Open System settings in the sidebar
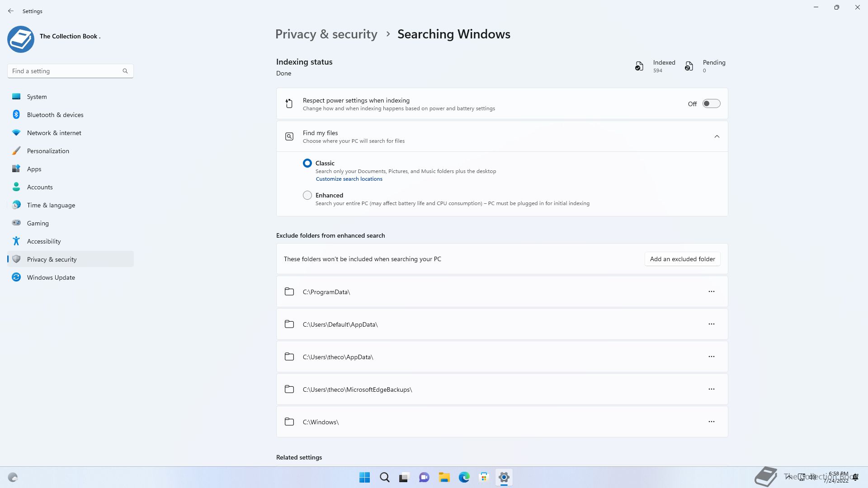This screenshot has height=488, width=868. click(x=71, y=97)
